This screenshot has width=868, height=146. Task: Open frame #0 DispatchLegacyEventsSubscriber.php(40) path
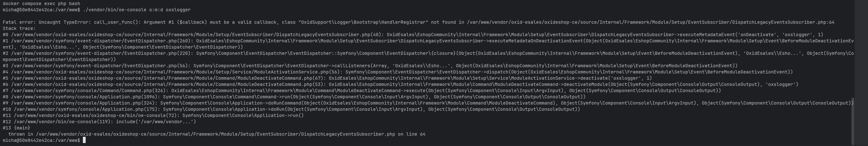196,35
